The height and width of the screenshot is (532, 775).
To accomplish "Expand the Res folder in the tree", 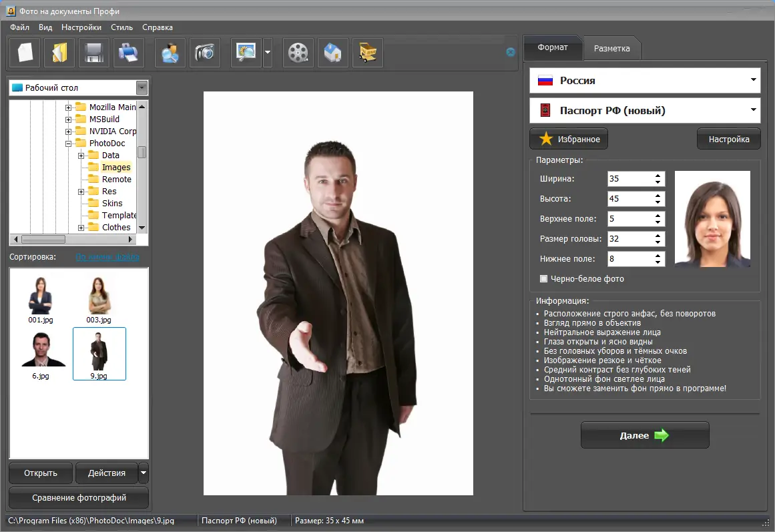I will click(81, 192).
